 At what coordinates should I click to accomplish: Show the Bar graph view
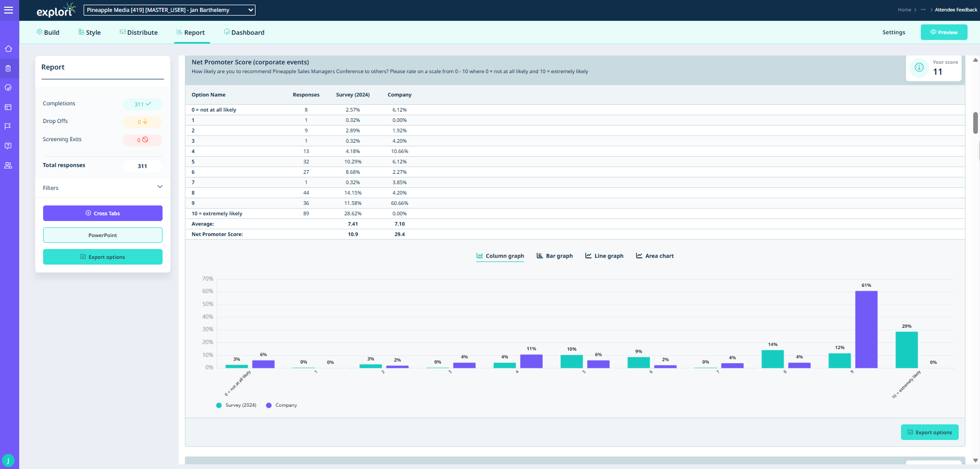click(555, 256)
